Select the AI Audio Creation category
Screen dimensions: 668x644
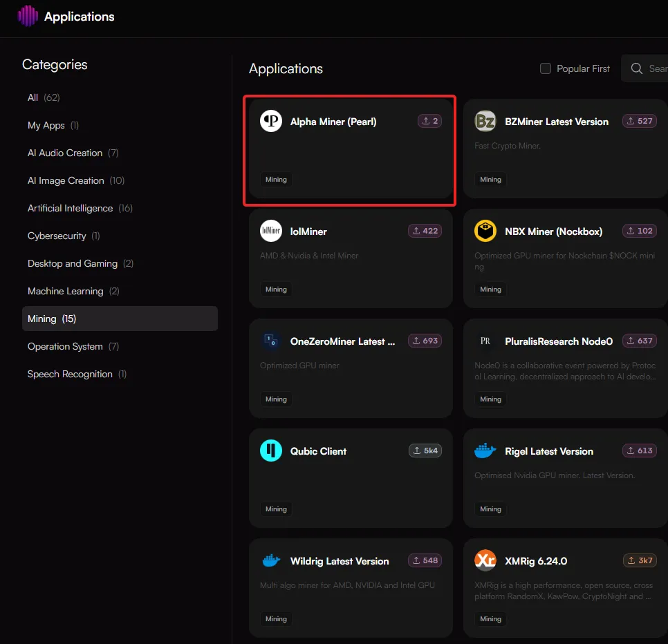[x=120, y=153]
